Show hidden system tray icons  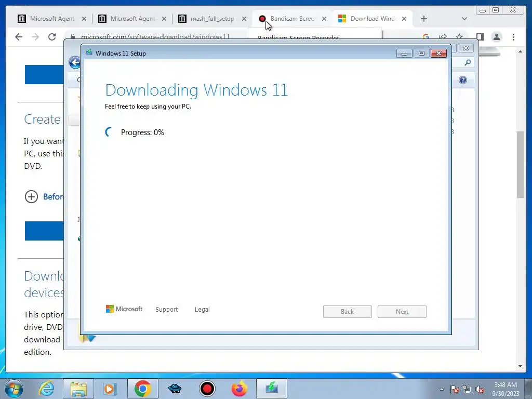click(442, 389)
